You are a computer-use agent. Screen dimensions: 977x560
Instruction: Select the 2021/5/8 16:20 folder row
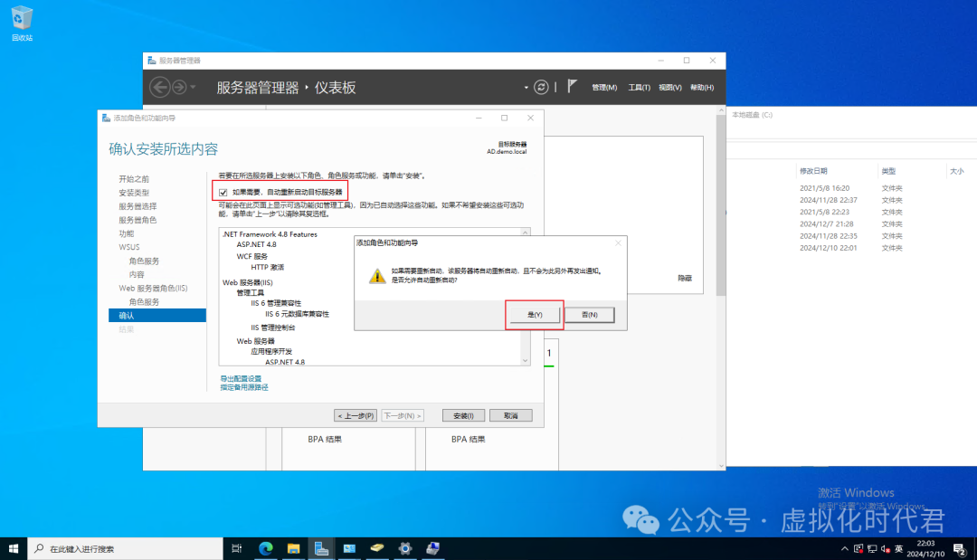click(x=851, y=187)
